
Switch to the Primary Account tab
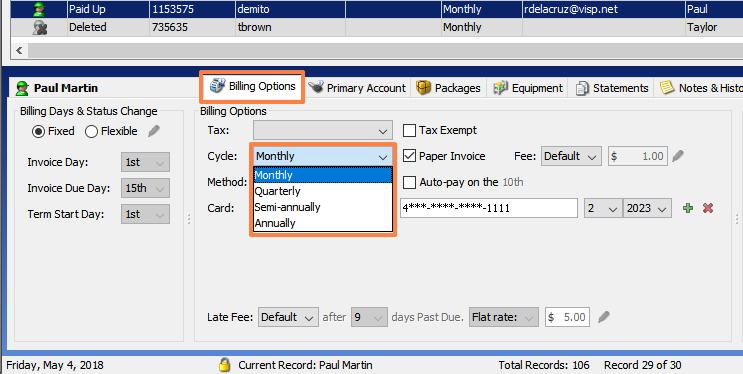point(357,88)
